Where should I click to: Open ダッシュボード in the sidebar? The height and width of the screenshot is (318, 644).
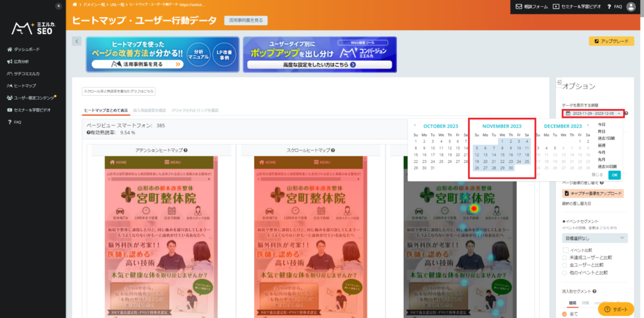coord(23,49)
